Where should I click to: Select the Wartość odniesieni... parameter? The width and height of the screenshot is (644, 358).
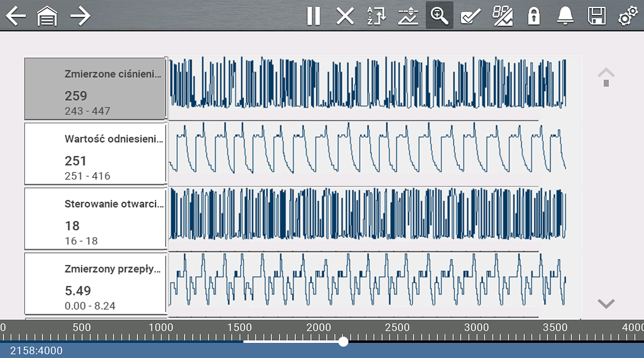pyautogui.click(x=95, y=154)
